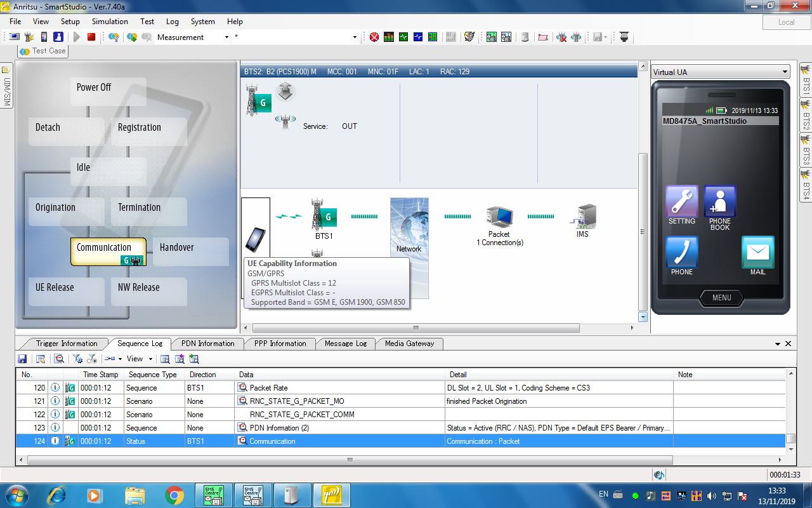The image size is (812, 508).
Task: Switch to PPP Information tab
Action: pos(280,344)
